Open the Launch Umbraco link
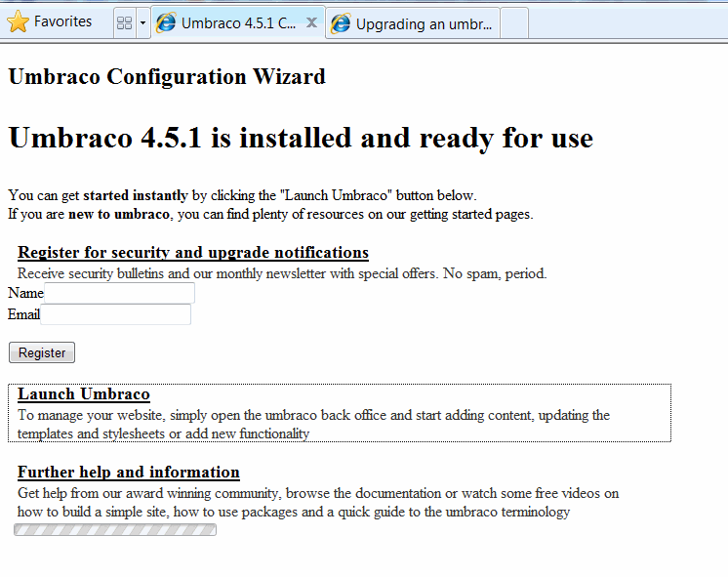Screen dimensions: 728x577 pos(84,394)
